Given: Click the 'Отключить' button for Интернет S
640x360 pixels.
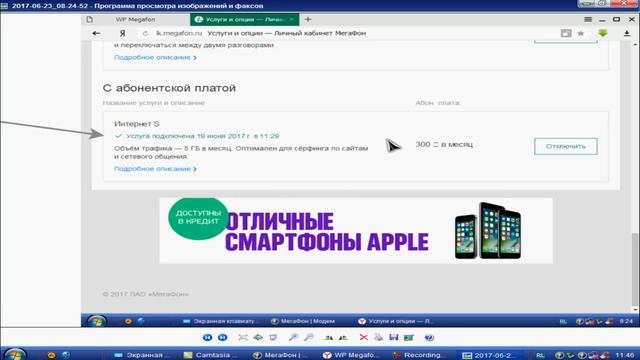Looking at the screenshot, I should click(x=566, y=146).
